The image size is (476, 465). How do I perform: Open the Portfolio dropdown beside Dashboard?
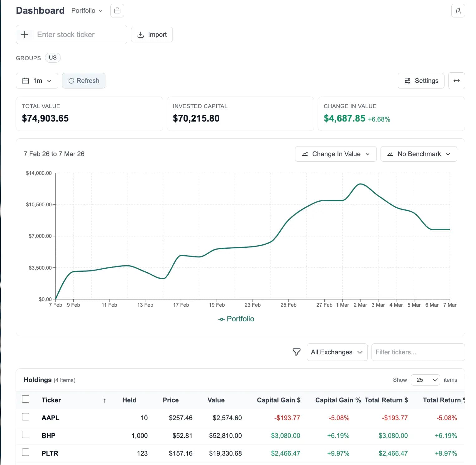click(x=86, y=10)
